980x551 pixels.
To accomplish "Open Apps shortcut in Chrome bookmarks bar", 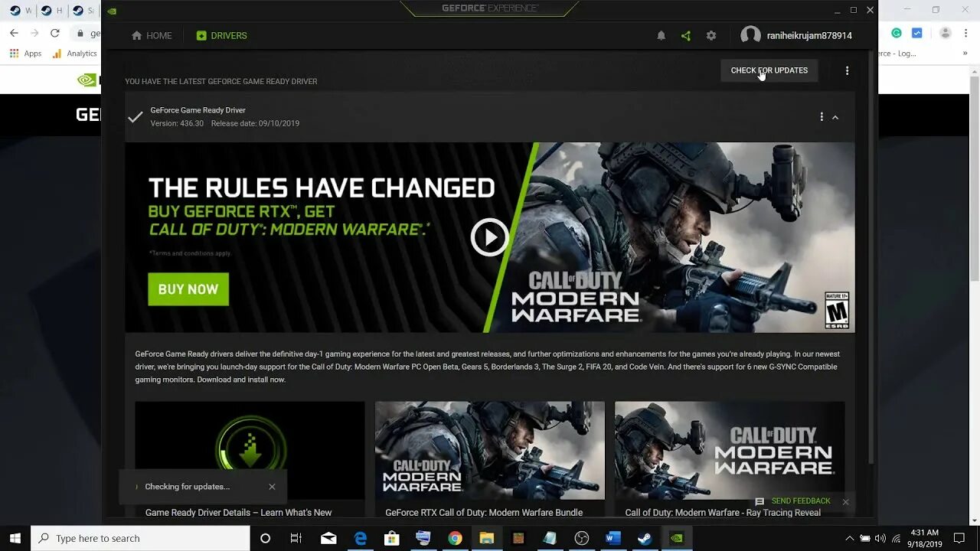I will click(x=25, y=54).
